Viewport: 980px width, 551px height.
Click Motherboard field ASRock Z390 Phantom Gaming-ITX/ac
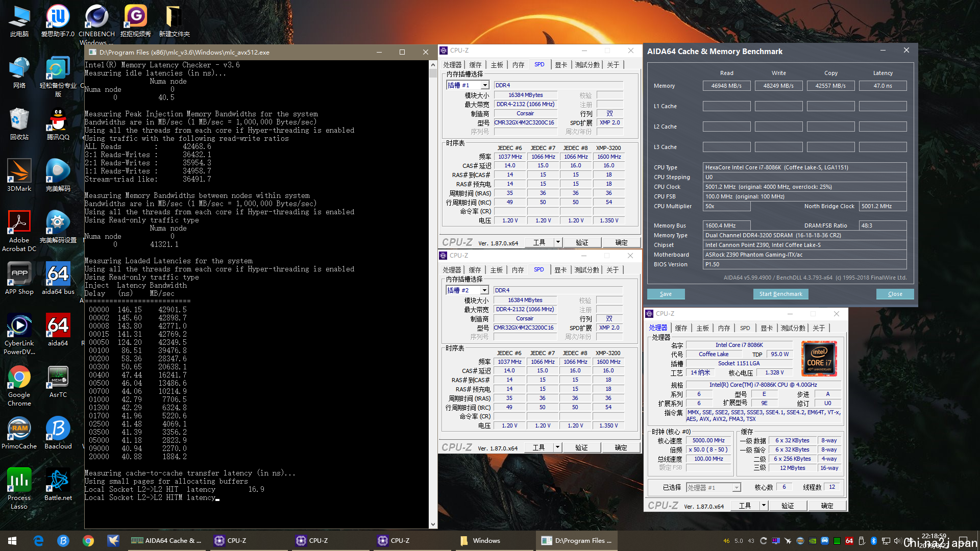click(x=805, y=255)
